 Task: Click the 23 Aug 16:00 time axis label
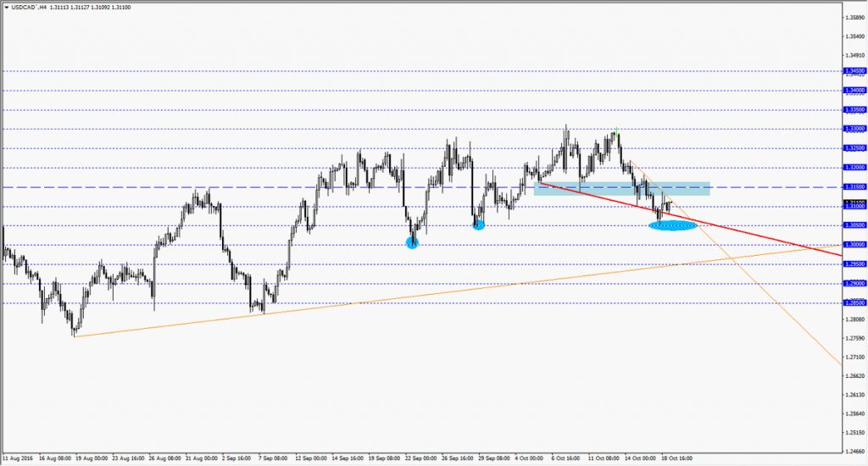pos(129,459)
